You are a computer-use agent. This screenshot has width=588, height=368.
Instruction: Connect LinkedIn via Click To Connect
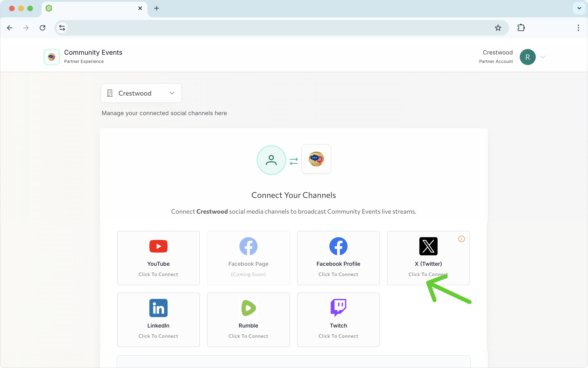pyautogui.click(x=158, y=336)
